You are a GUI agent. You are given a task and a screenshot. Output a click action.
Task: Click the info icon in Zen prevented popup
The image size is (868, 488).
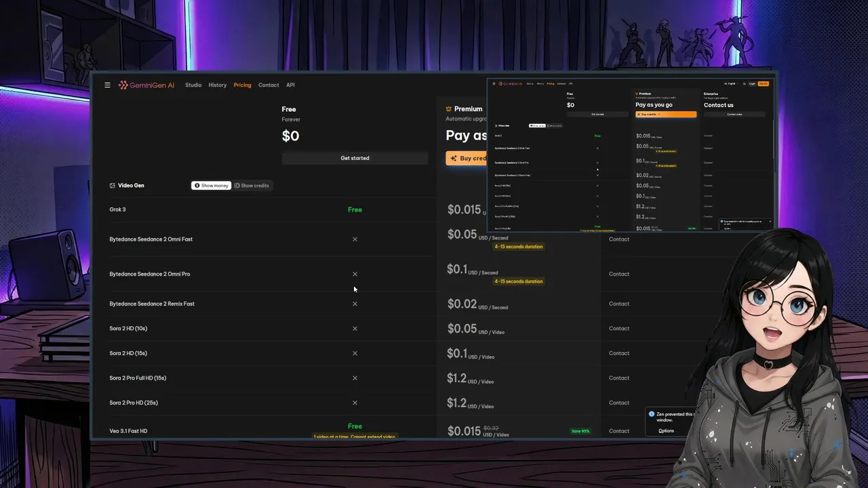(652, 414)
